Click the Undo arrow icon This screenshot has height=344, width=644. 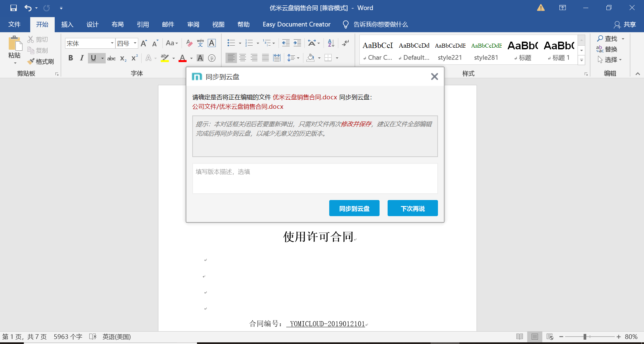(28, 8)
